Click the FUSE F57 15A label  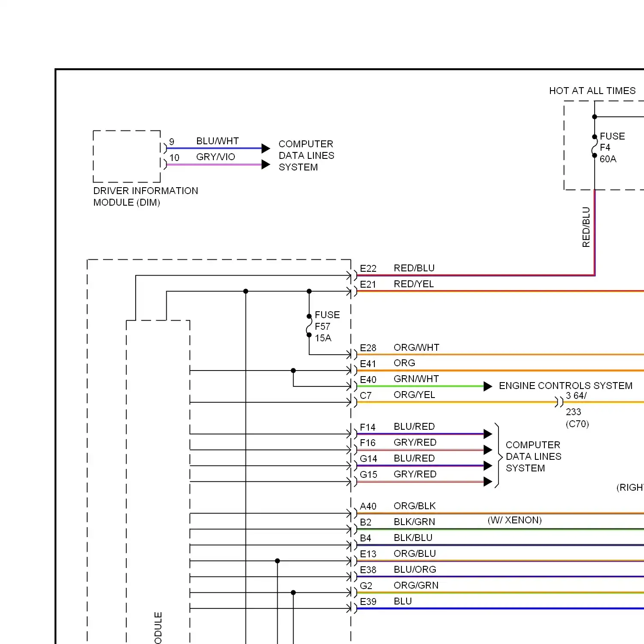[327, 326]
